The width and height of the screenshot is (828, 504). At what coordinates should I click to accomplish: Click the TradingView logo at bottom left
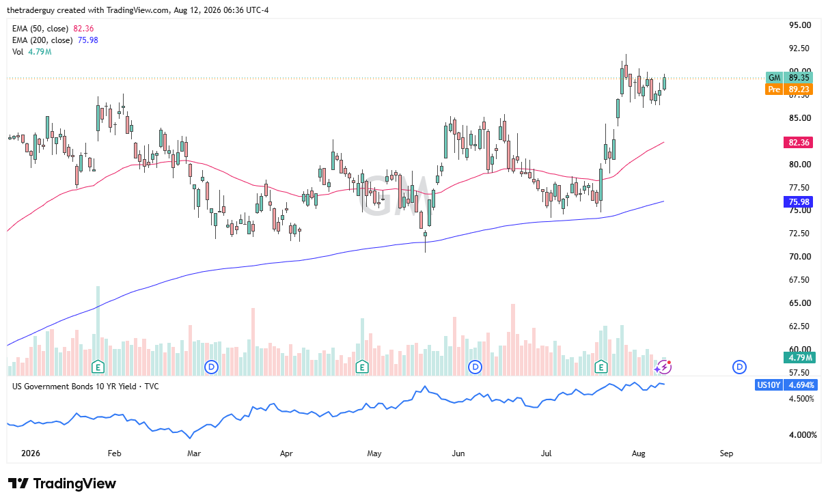(x=63, y=484)
